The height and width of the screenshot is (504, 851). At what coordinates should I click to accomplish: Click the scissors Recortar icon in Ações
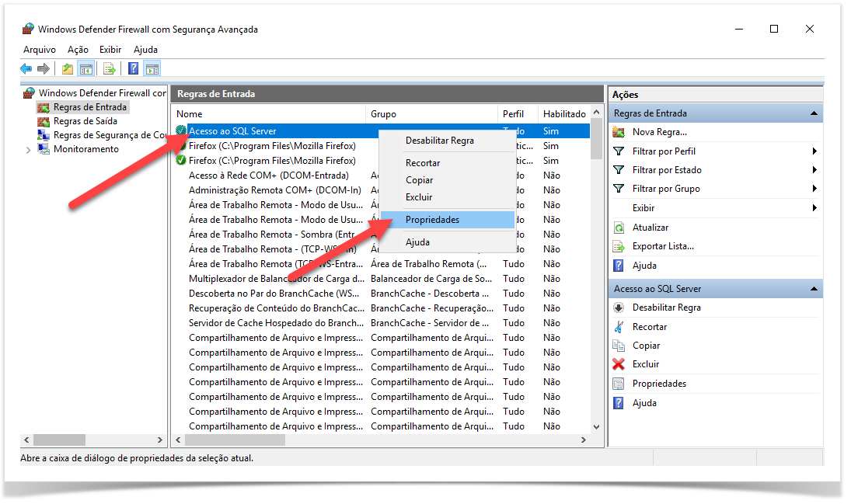tap(619, 327)
